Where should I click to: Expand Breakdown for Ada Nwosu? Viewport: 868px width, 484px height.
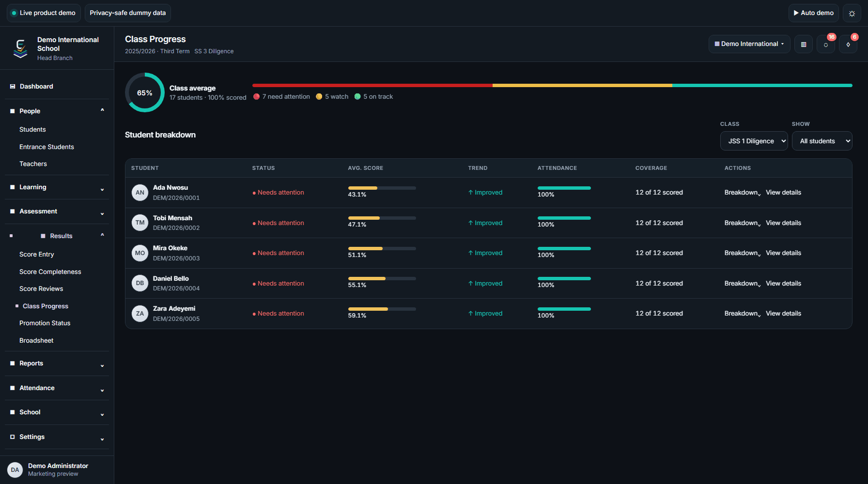coord(743,193)
